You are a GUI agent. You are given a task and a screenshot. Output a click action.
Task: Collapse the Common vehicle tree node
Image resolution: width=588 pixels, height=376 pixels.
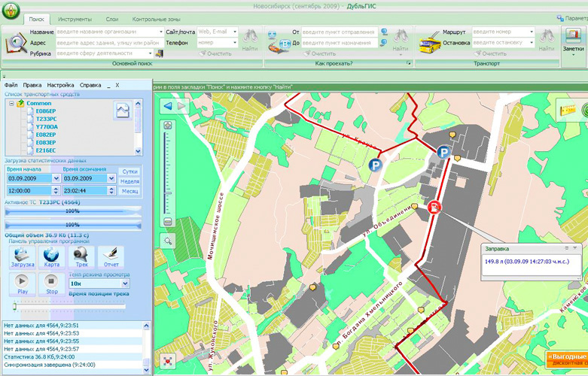pos(11,103)
